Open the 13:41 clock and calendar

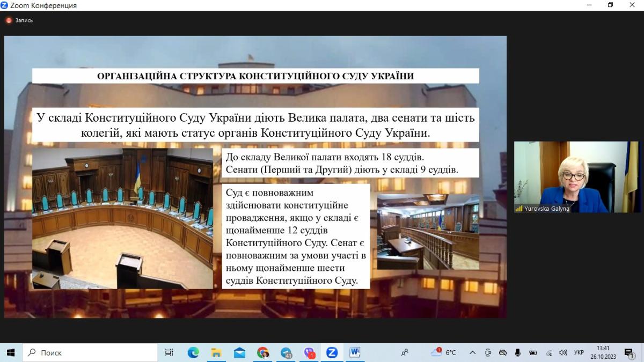coord(603,352)
